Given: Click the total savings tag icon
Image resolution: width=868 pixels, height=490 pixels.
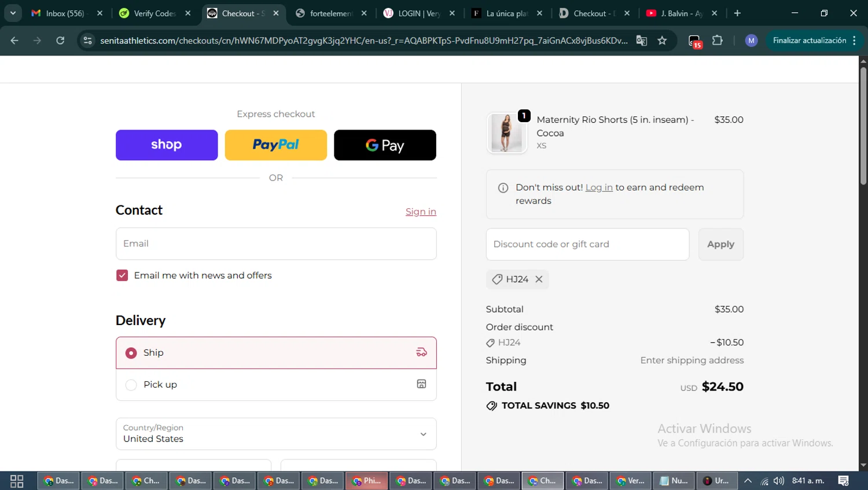Looking at the screenshot, I should [x=492, y=406].
